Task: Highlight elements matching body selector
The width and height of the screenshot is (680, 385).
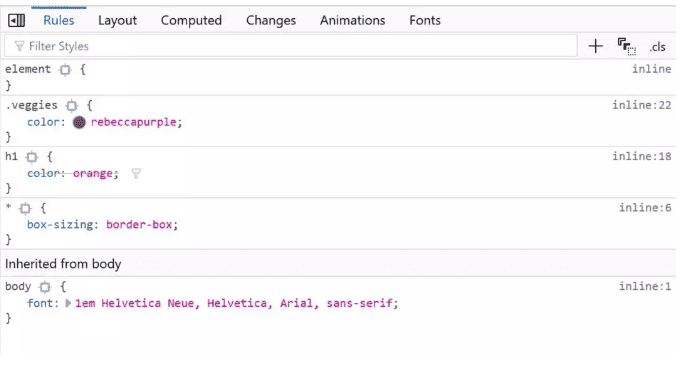Action: [x=45, y=287]
